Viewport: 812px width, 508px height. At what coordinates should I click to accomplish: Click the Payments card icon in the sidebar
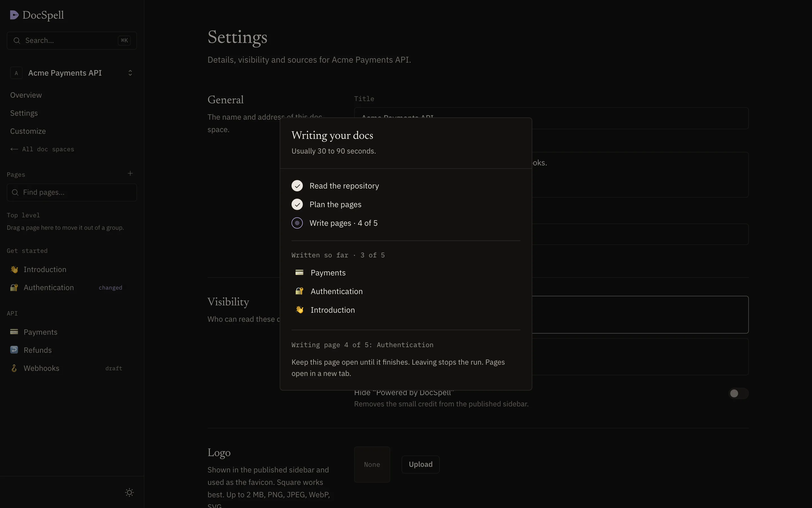14,332
